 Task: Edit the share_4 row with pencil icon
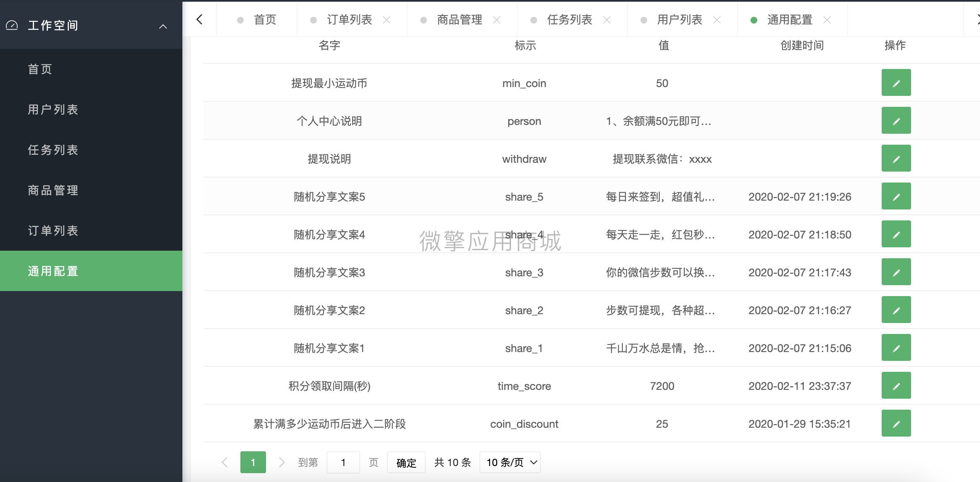tap(896, 234)
